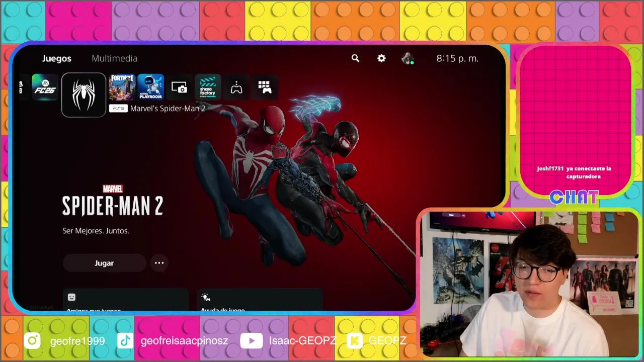Open the Fortnite game tile
The image size is (644, 362).
tap(122, 87)
